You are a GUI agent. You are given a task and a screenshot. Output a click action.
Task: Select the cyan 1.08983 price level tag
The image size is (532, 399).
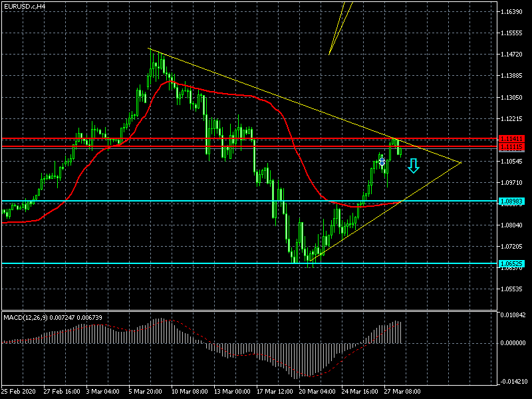(511, 201)
